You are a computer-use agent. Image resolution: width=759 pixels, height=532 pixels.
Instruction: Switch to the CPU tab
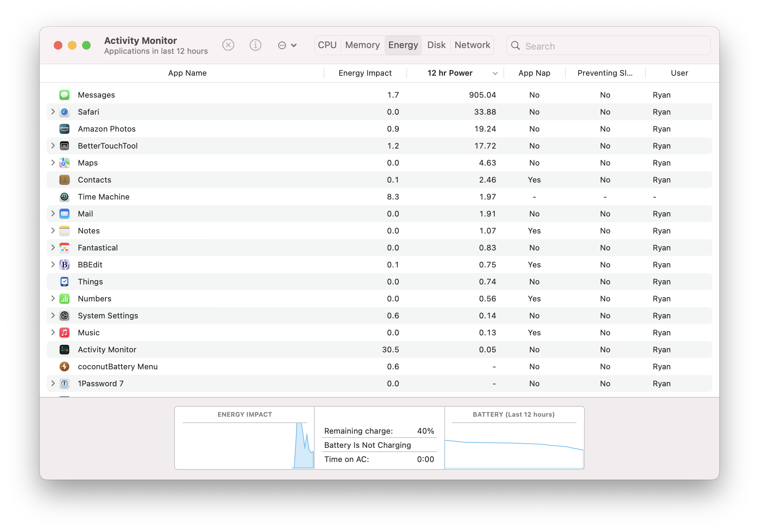(327, 45)
